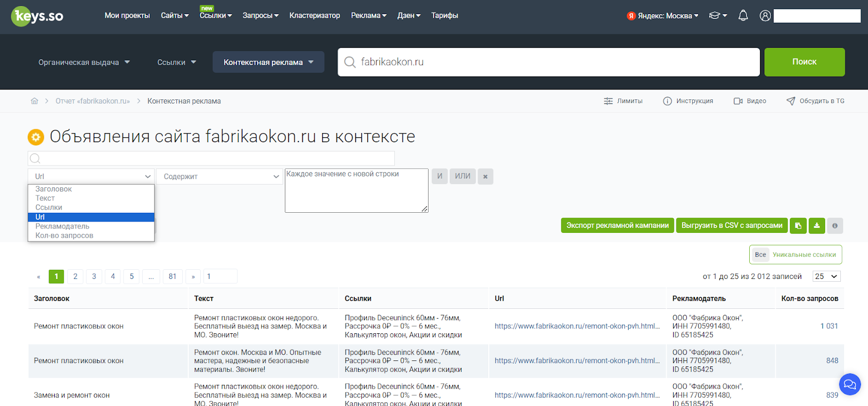Click the filter values text area
Image resolution: width=868 pixels, height=406 pixels.
(x=356, y=191)
